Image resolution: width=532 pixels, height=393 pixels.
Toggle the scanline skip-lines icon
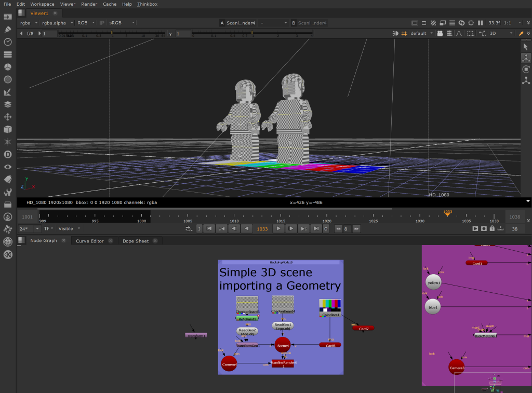click(x=453, y=23)
